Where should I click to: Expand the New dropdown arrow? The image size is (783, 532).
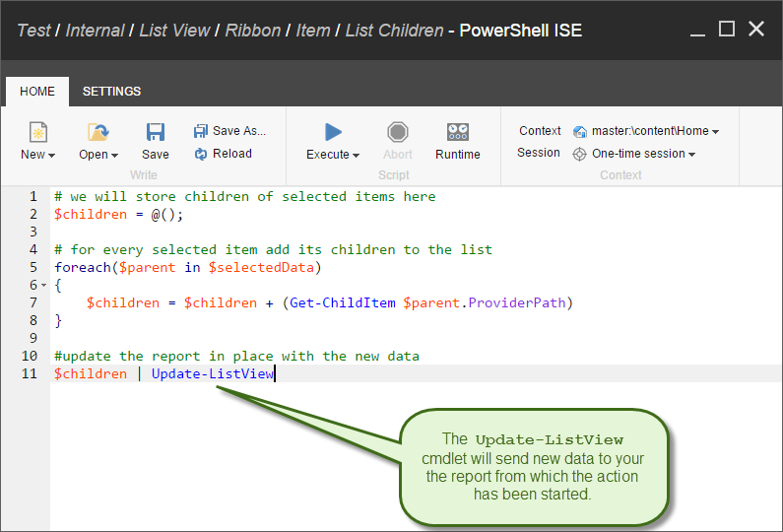click(x=51, y=156)
